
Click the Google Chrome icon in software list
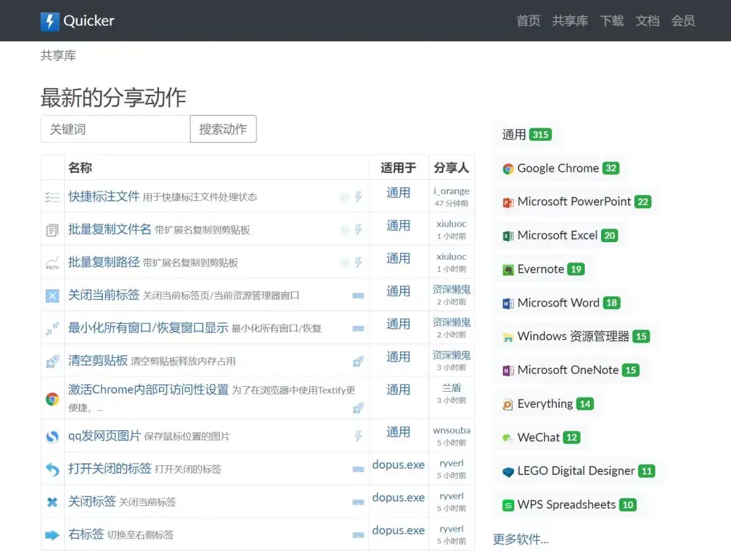(x=508, y=169)
